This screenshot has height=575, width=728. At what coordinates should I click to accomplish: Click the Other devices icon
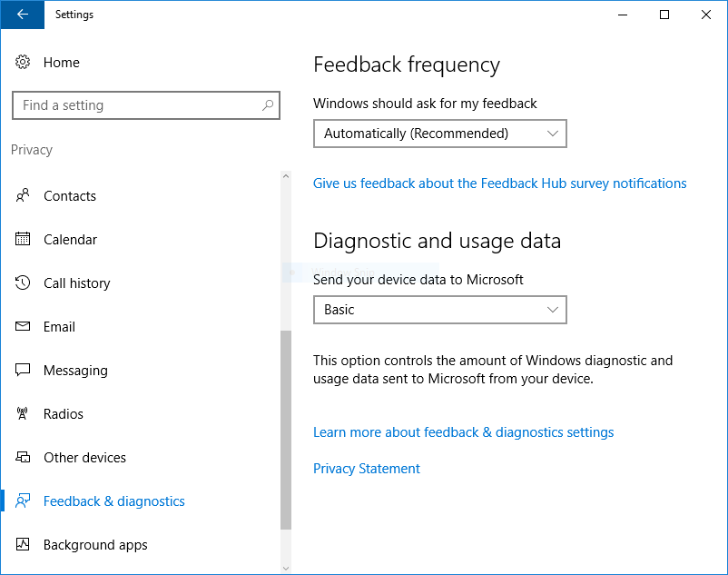23,458
